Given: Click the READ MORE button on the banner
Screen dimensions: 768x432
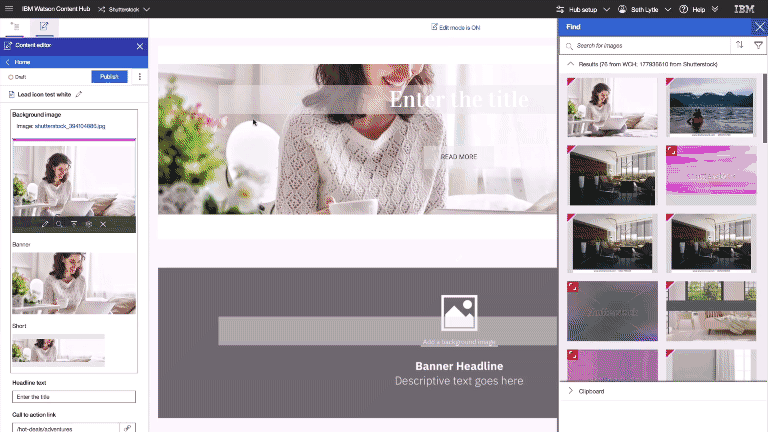Looking at the screenshot, I should click(x=459, y=157).
